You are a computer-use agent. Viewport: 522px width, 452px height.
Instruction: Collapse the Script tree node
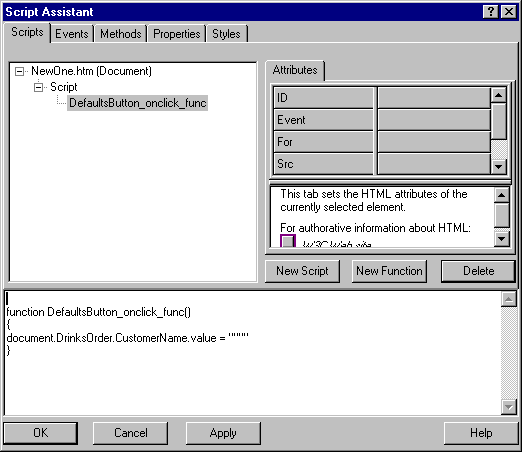click(x=39, y=87)
